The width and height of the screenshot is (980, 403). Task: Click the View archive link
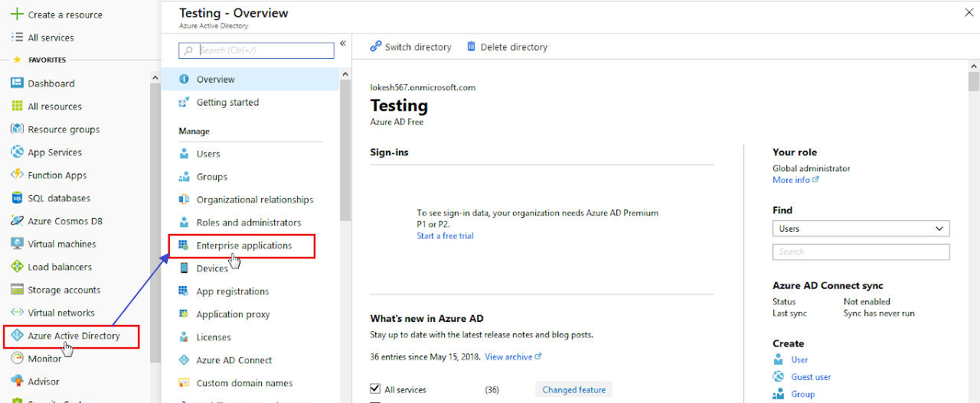pos(513,356)
